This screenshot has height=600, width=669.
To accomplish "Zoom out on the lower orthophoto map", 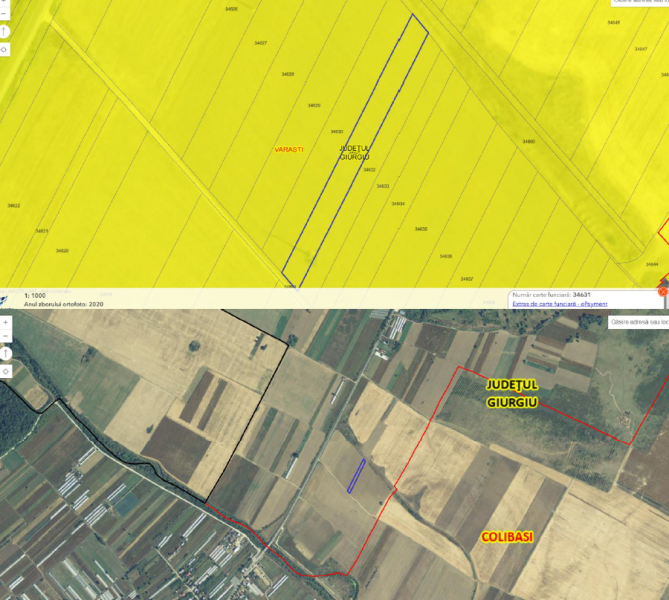I will pyautogui.click(x=6, y=337).
